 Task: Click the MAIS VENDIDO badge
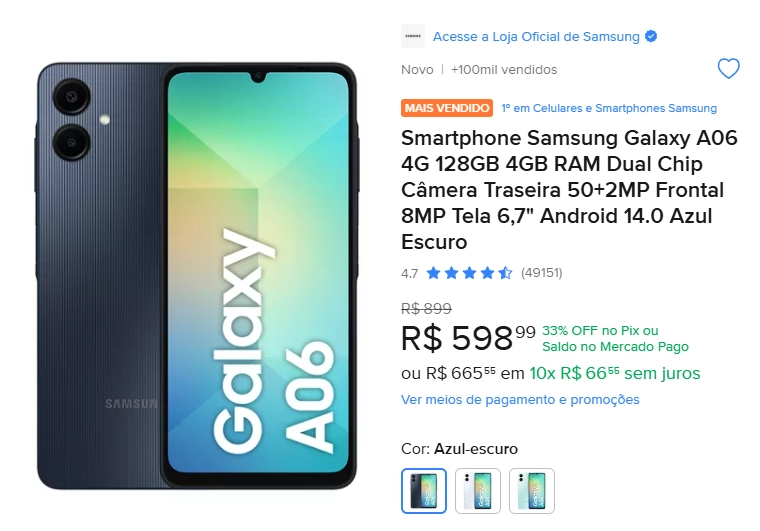pyautogui.click(x=447, y=108)
